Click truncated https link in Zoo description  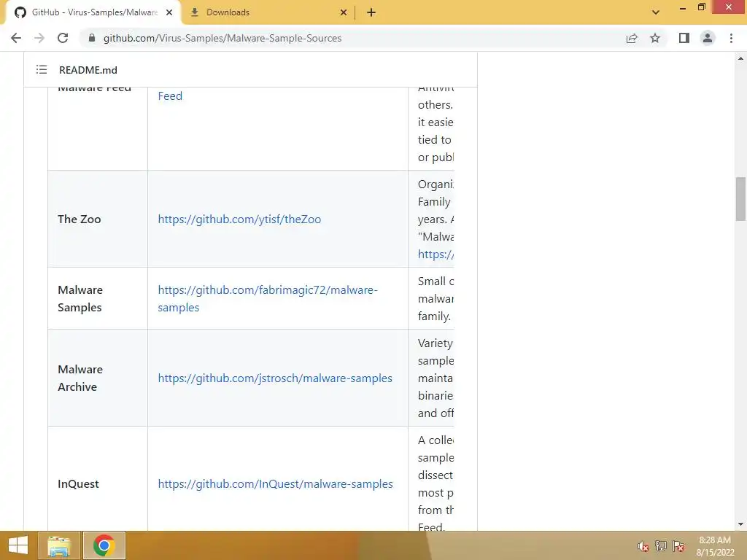pos(436,254)
